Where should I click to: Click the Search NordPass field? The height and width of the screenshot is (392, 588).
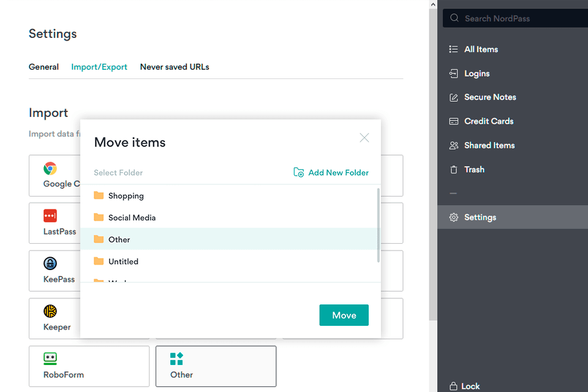point(514,18)
